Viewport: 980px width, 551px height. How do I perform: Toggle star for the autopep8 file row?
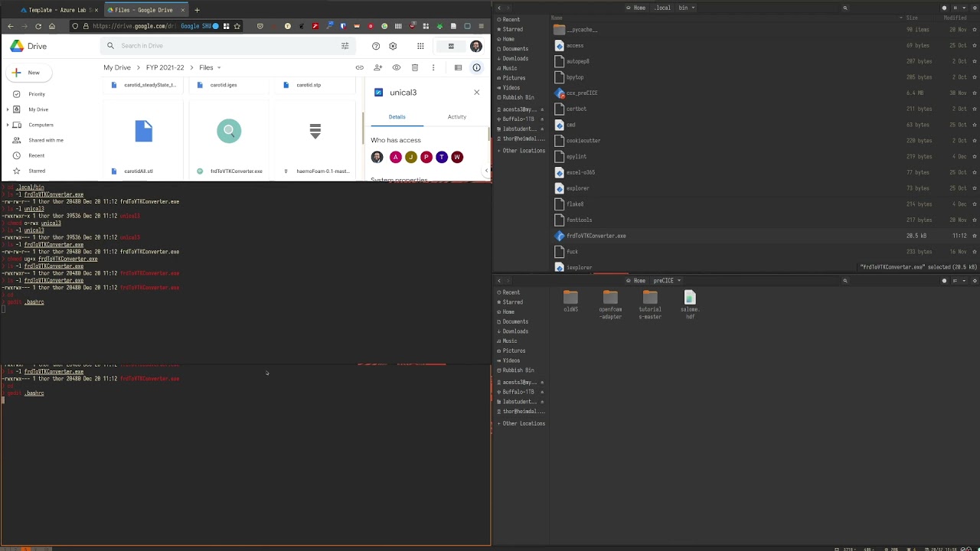pyautogui.click(x=975, y=61)
